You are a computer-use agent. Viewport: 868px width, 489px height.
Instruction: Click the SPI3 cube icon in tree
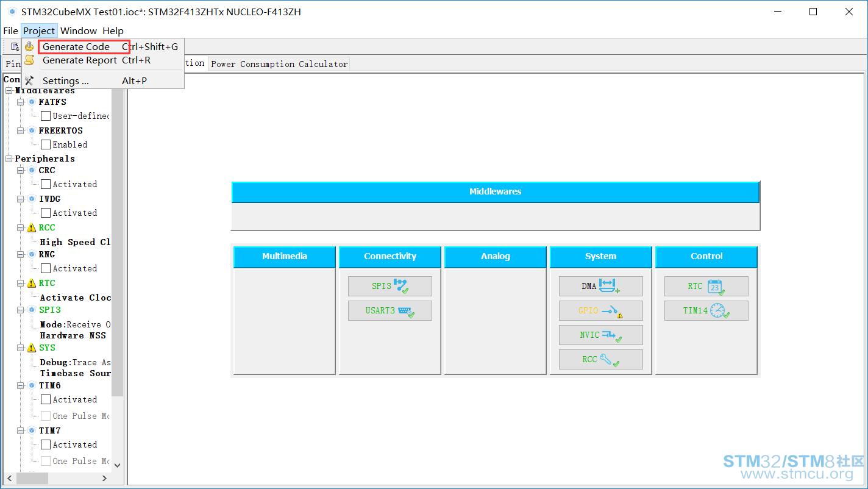32,310
